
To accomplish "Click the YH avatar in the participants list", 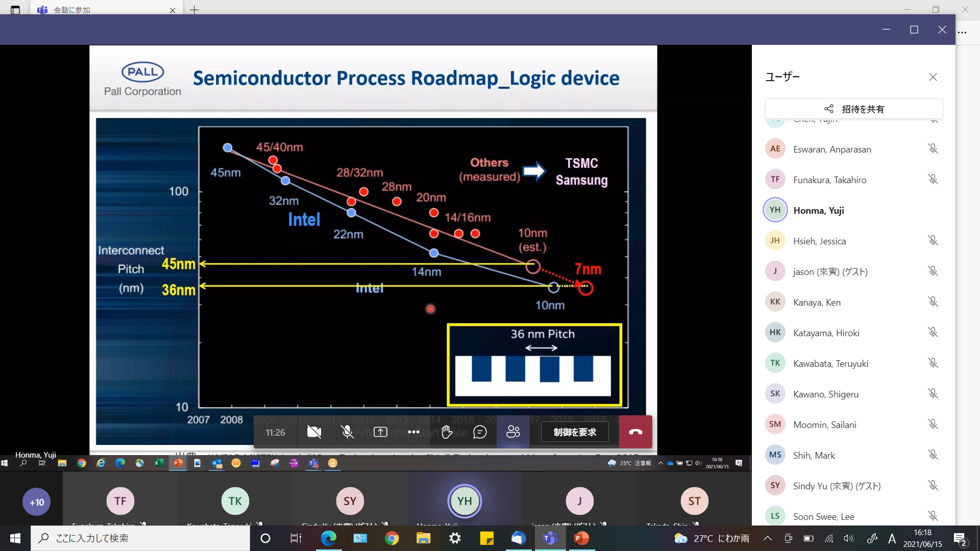I will tap(775, 210).
